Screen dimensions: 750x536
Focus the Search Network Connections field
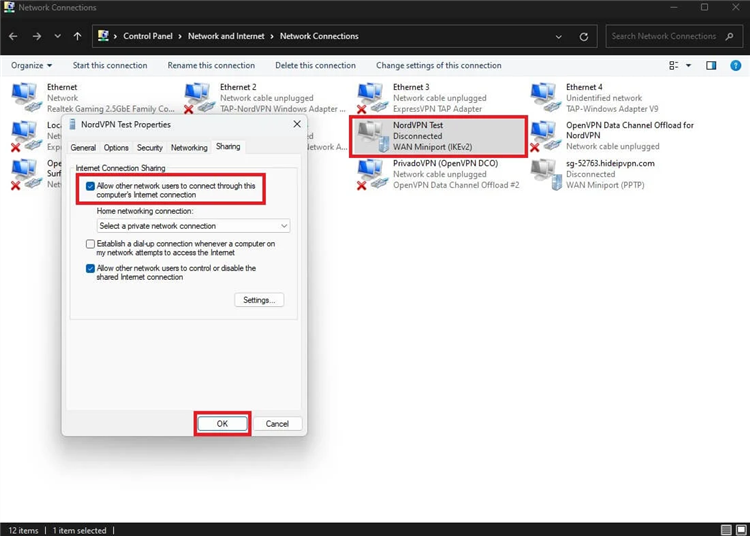(x=673, y=36)
